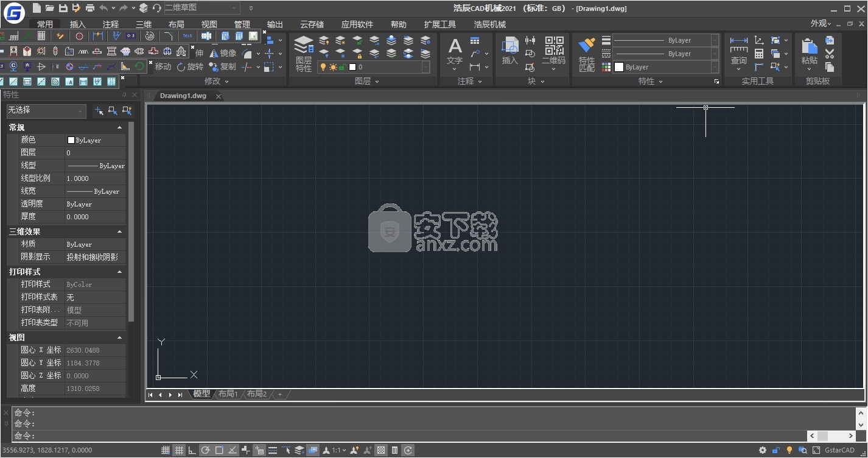Open 图层特性 layer properties manager
Screen dimensions: 868x458
304,54
